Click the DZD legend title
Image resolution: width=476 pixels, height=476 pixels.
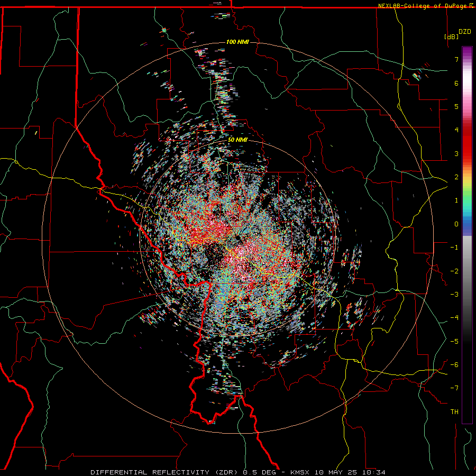point(465,32)
